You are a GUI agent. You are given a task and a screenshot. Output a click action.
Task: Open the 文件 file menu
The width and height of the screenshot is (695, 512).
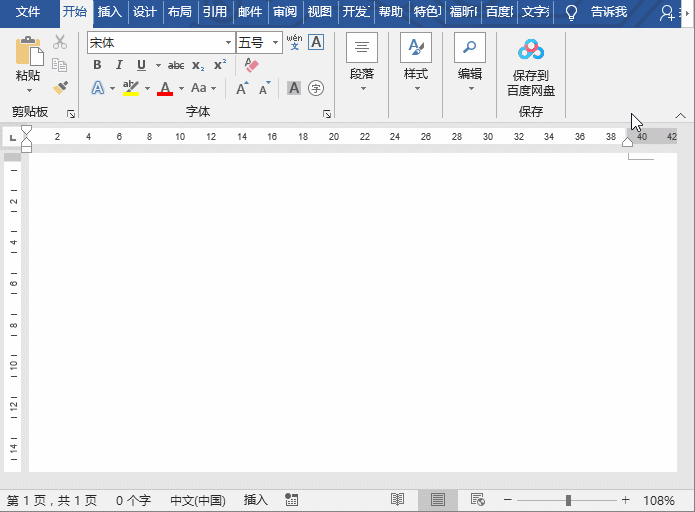27,12
